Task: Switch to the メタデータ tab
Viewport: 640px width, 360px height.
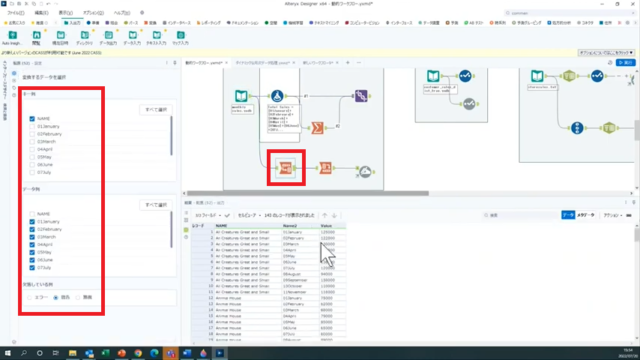Action: [x=586, y=215]
